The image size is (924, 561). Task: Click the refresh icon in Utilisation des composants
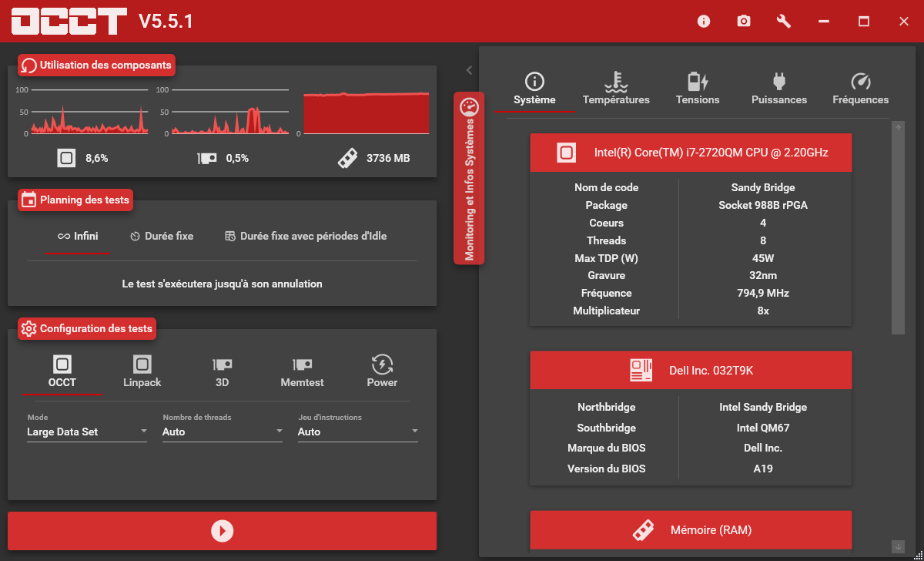click(29, 66)
